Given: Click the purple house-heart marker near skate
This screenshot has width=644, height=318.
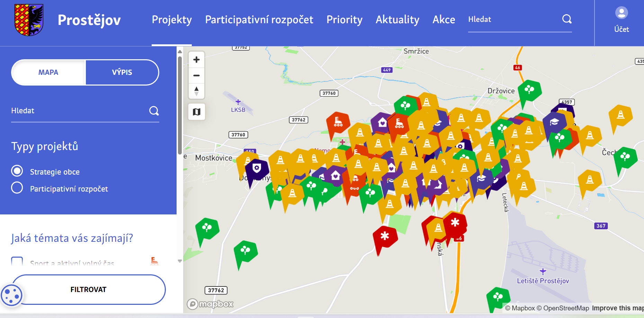Looking at the screenshot, I should pos(382,122).
